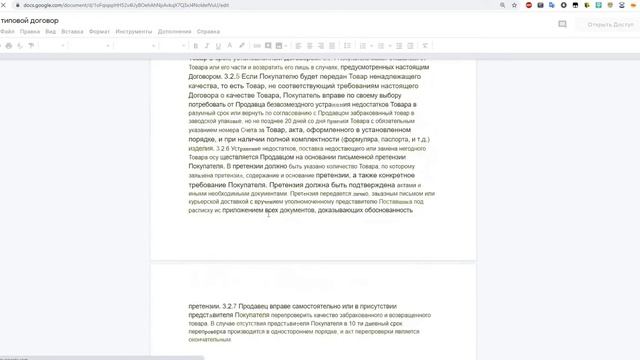Open the black circle extension icon
This screenshot has width=640, height=360.
click(564, 5)
